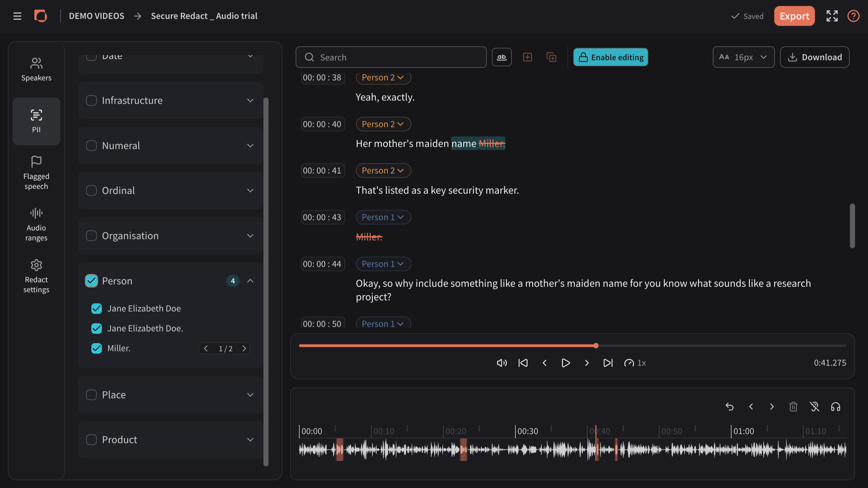Open the hamburger main menu
The height and width of the screenshot is (488, 868).
[x=17, y=16]
